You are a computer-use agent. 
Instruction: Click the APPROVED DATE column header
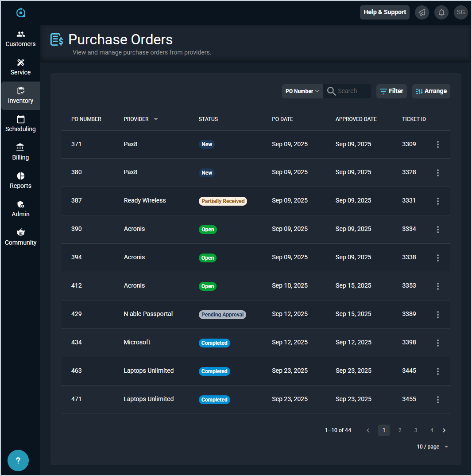356,119
